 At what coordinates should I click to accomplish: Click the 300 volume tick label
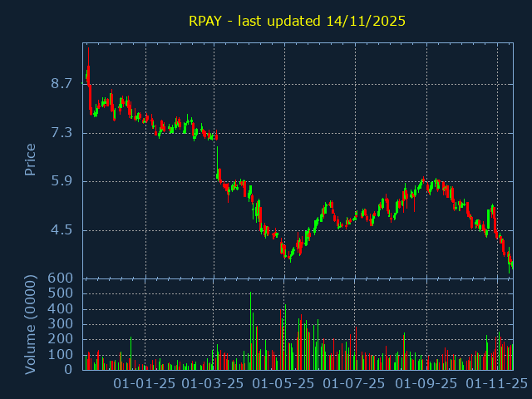pyautogui.click(x=62, y=324)
